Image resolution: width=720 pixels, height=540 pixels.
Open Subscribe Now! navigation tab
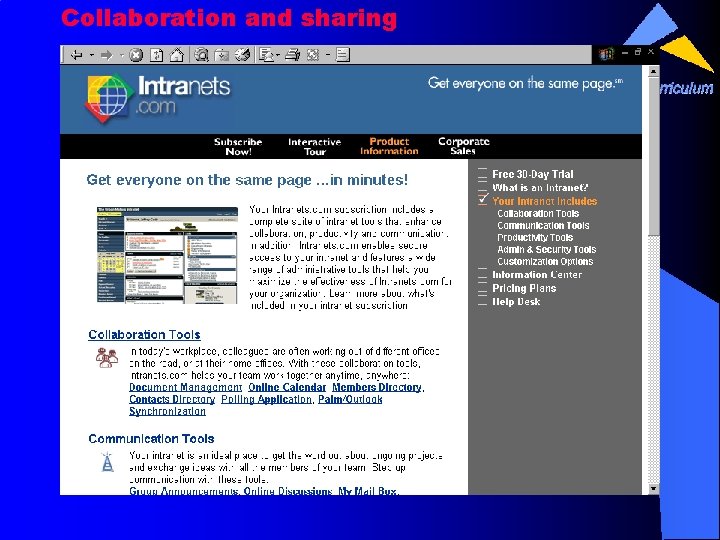[x=238, y=146]
